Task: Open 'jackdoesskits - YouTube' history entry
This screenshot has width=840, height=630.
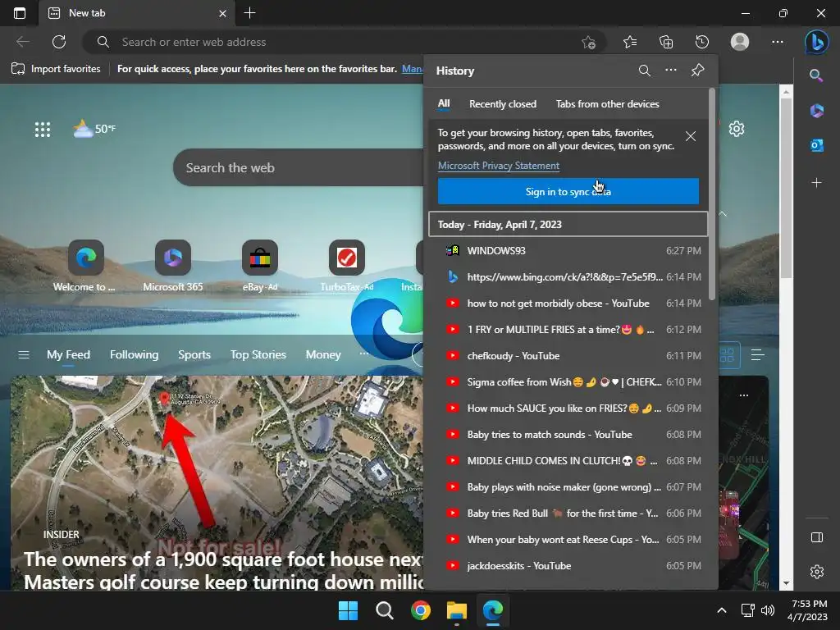Action: tap(568, 566)
